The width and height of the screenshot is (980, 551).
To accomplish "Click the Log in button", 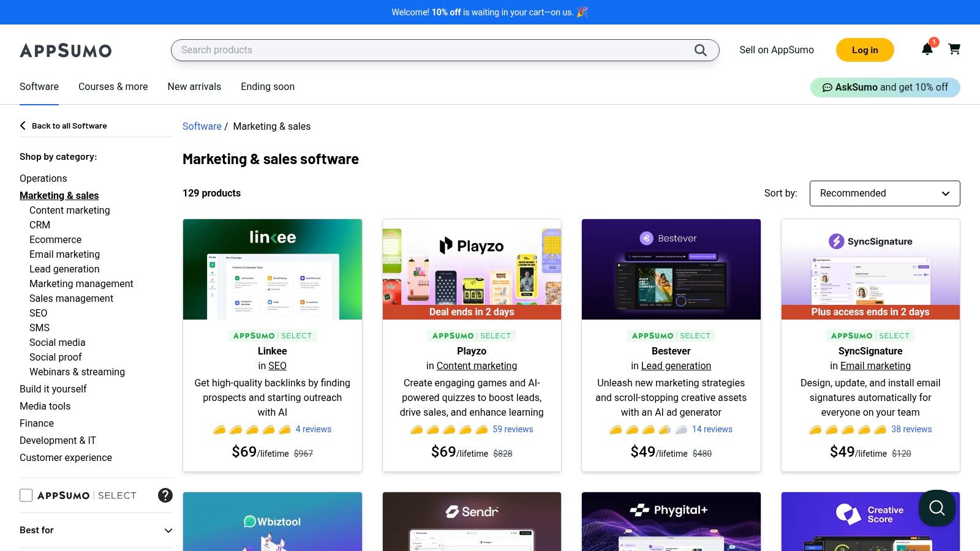I will pos(865,50).
